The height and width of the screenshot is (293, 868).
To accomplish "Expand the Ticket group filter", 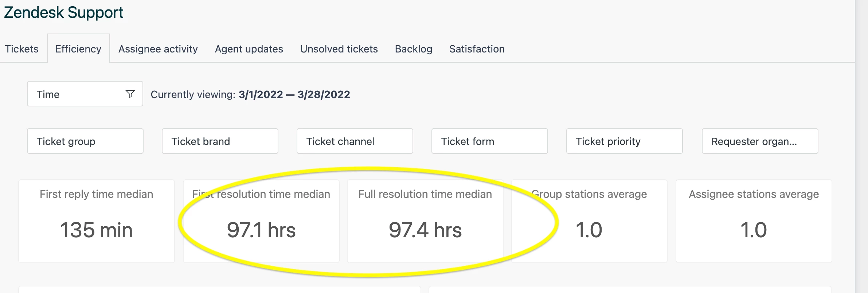I will [x=85, y=141].
